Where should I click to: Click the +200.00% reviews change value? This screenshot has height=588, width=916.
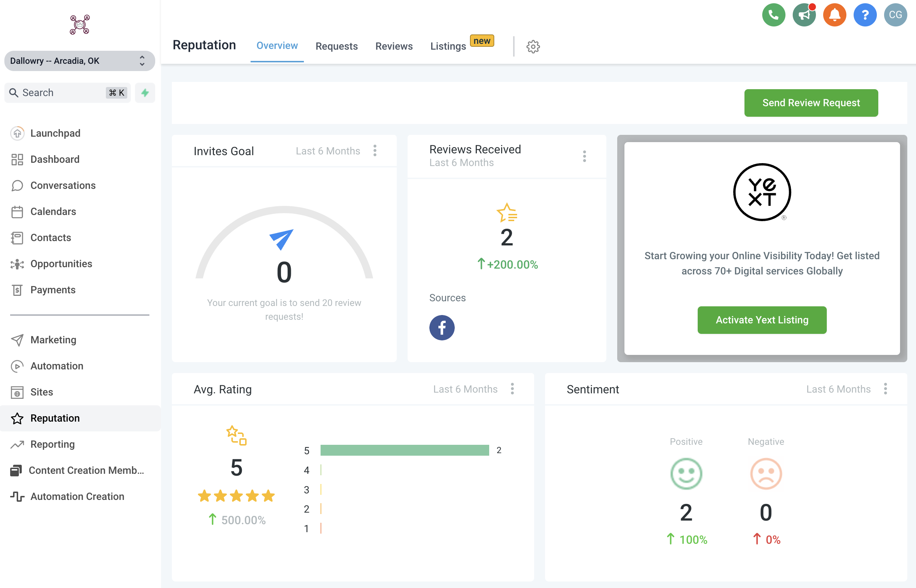pos(512,264)
